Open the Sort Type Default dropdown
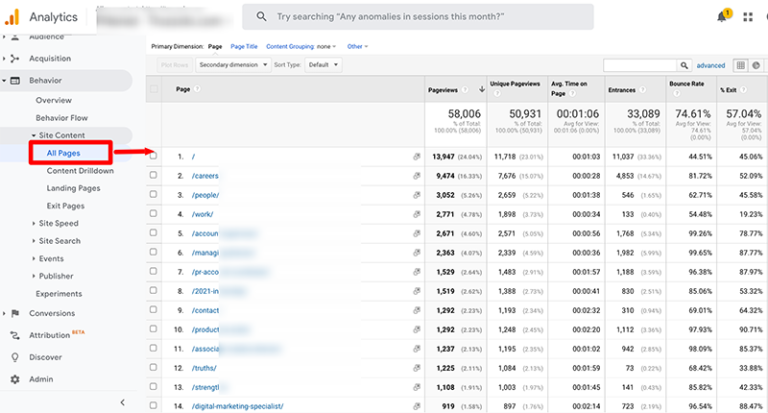The image size is (768, 413). click(x=322, y=65)
